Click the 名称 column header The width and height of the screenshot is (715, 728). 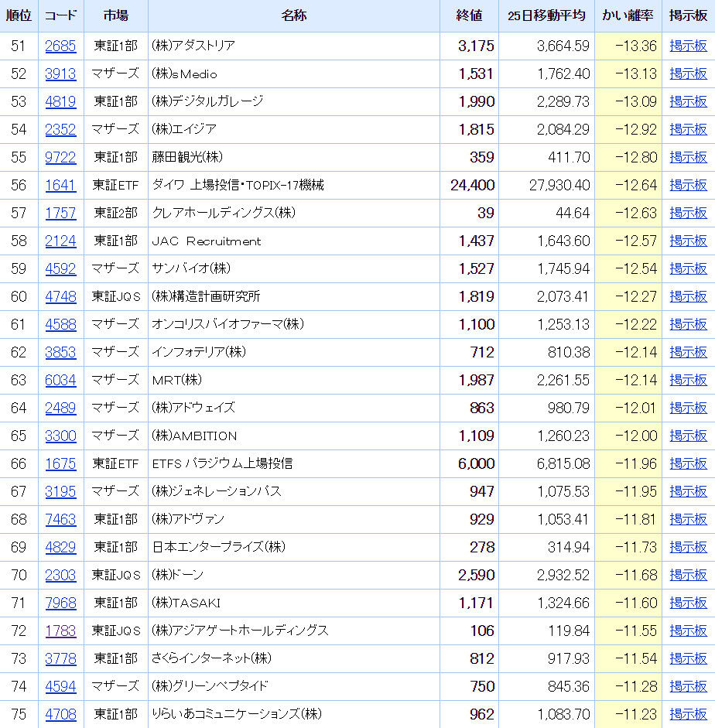point(293,15)
